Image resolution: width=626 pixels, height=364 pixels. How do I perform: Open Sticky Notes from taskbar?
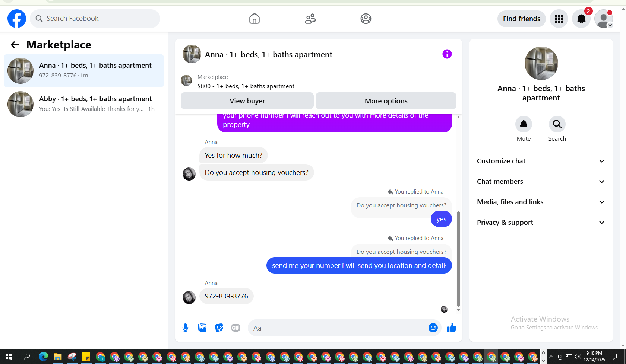click(86, 357)
